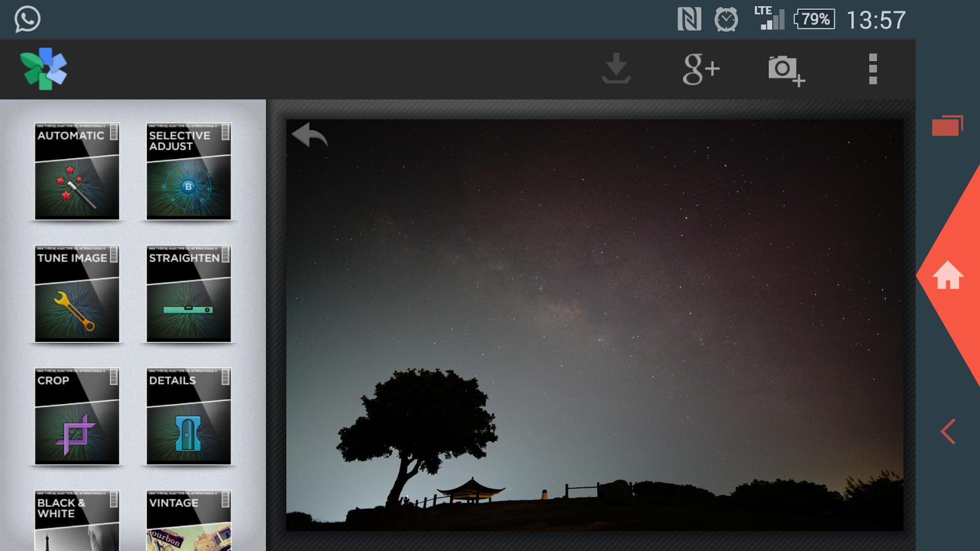Open the Vintage filter tile
This screenshot has height=551, width=980.
189,520
